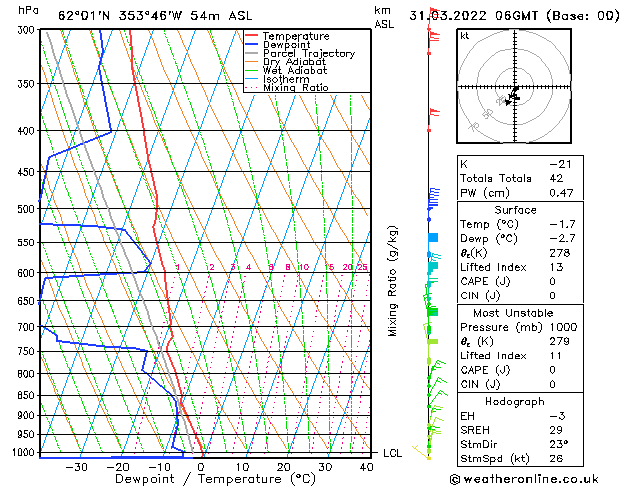
Task: Click the StmSpd (kt) value "26"
Action: pos(556,458)
